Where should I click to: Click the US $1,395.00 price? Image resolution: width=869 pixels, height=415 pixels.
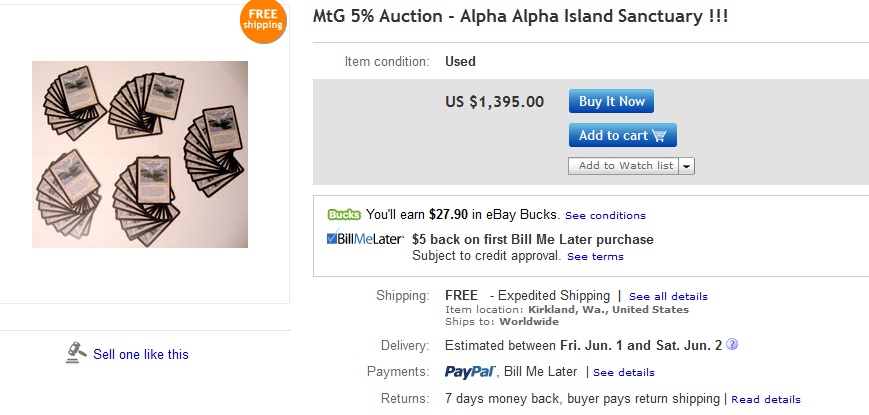tap(494, 101)
